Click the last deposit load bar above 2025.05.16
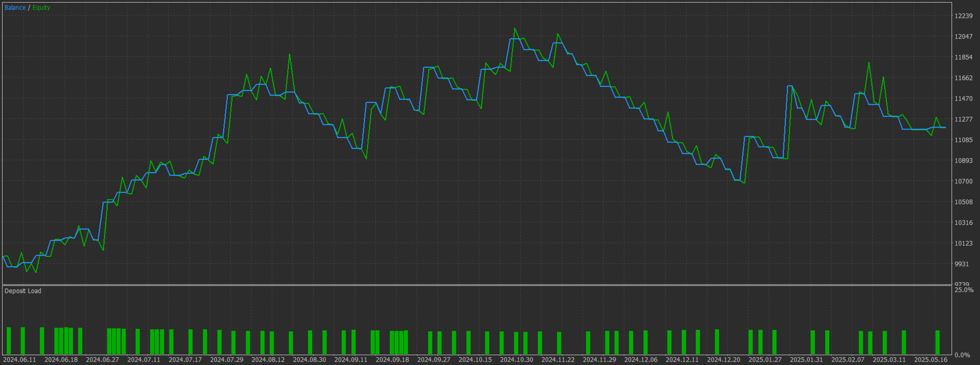The height and width of the screenshot is (365, 980). 938,342
